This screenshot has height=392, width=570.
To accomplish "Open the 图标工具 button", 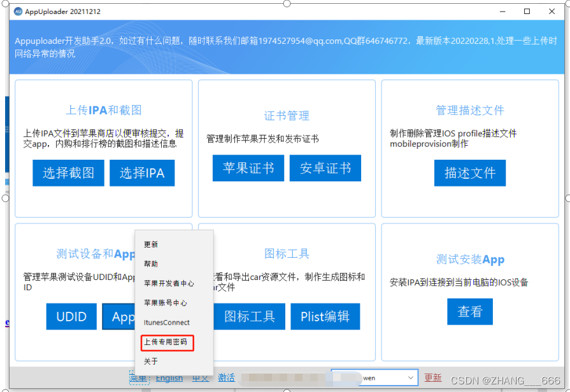I will coord(250,316).
